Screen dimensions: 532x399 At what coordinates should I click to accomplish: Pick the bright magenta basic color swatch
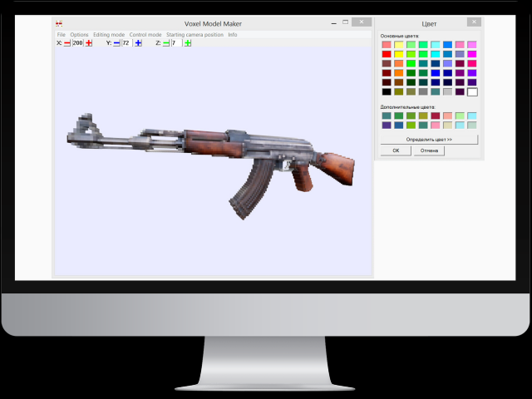coord(472,54)
